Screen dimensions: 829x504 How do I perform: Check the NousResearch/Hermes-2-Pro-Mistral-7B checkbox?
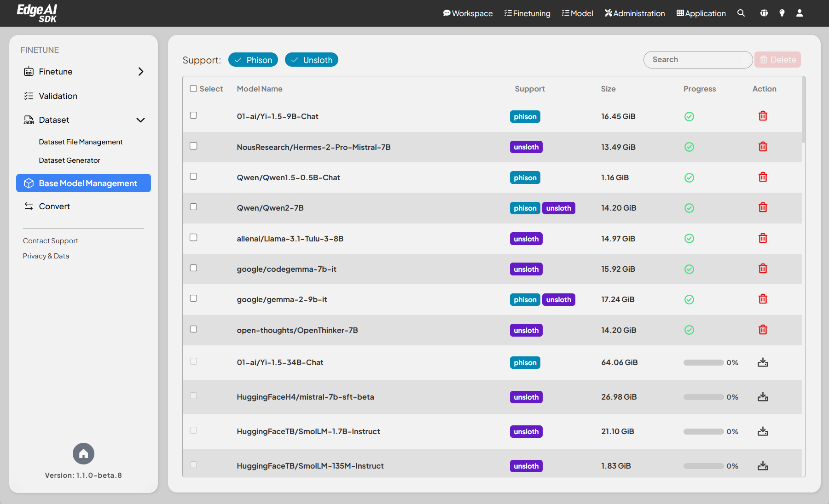[x=193, y=146]
